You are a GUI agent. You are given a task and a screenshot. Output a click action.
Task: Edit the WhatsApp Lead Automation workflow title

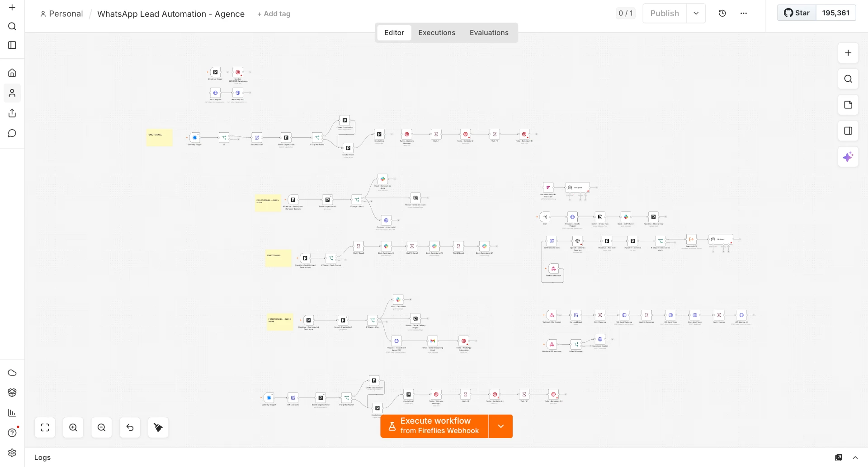click(171, 14)
